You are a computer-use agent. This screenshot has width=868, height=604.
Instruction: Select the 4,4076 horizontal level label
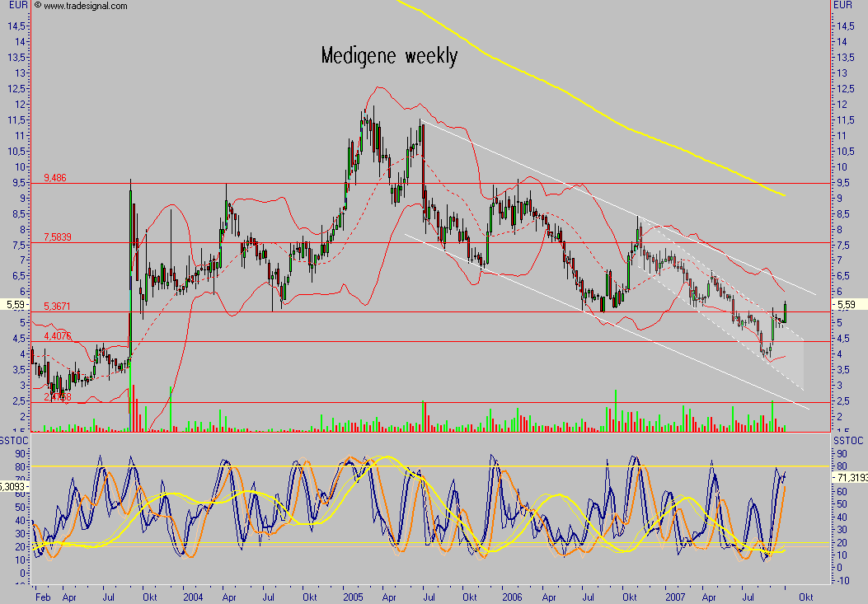click(58, 336)
